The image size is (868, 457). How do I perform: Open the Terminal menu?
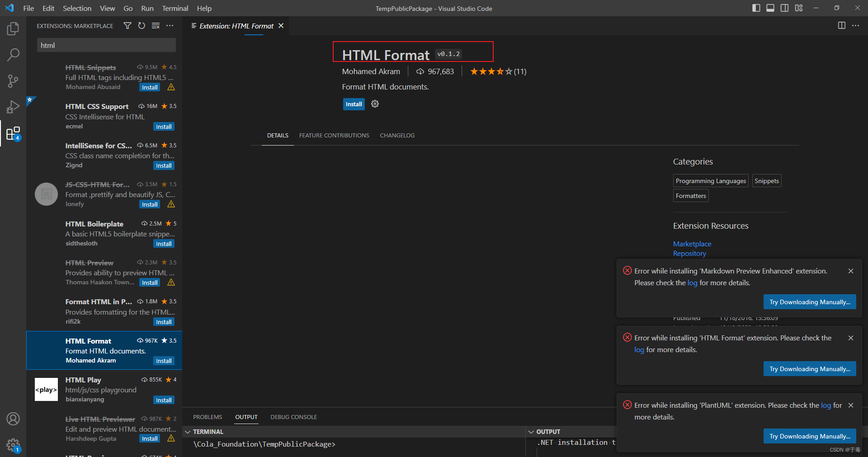pyautogui.click(x=175, y=8)
